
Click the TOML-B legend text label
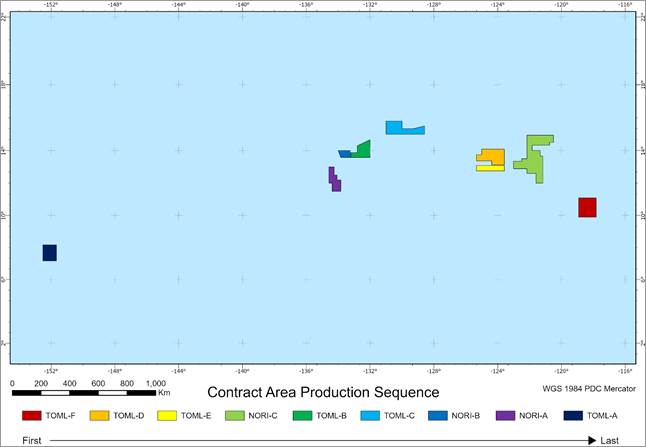pos(332,415)
